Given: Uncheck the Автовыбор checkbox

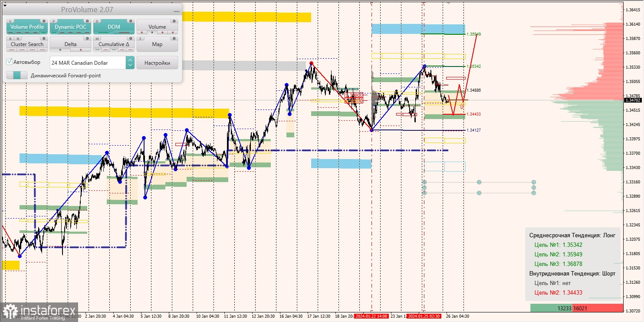Looking at the screenshot, I should [9, 62].
